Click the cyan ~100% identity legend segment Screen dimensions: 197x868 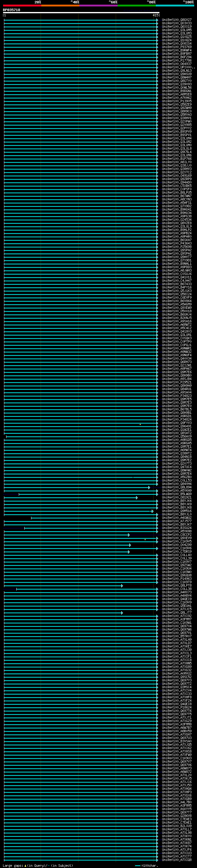(x=175, y=6)
